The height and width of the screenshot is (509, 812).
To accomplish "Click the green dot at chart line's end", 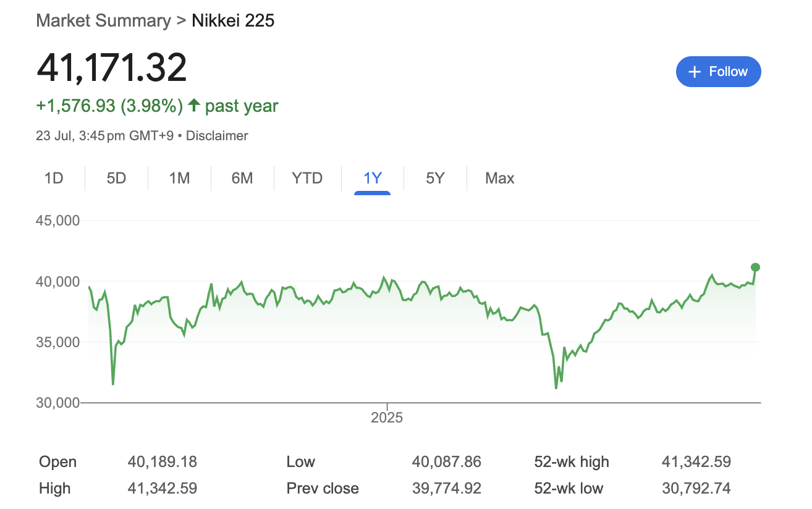I will (755, 267).
